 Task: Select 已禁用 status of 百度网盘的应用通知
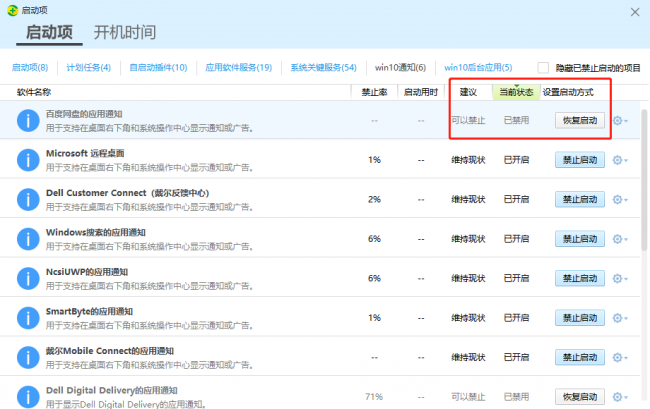(516, 120)
